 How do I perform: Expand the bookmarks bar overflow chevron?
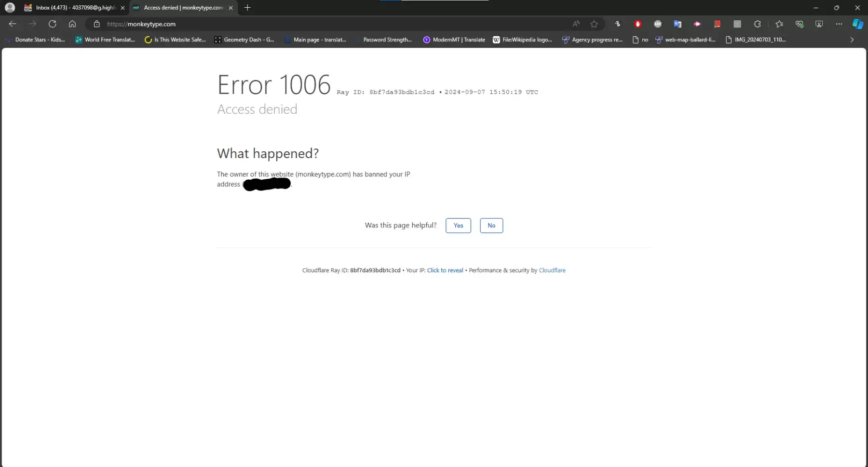coord(852,40)
